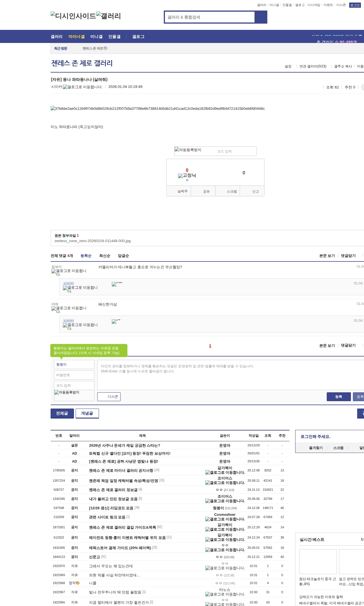Click the 비밀번호 field in the comment form

click(74, 375)
